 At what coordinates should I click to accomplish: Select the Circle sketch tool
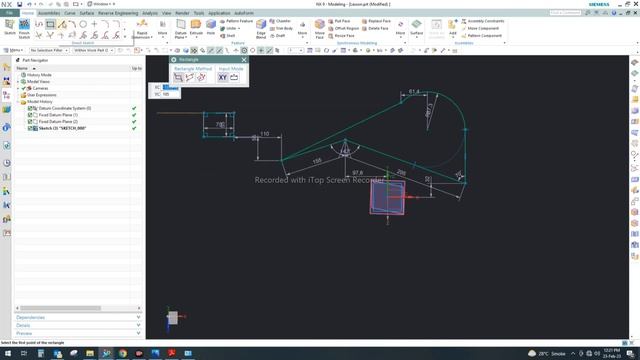point(83,24)
